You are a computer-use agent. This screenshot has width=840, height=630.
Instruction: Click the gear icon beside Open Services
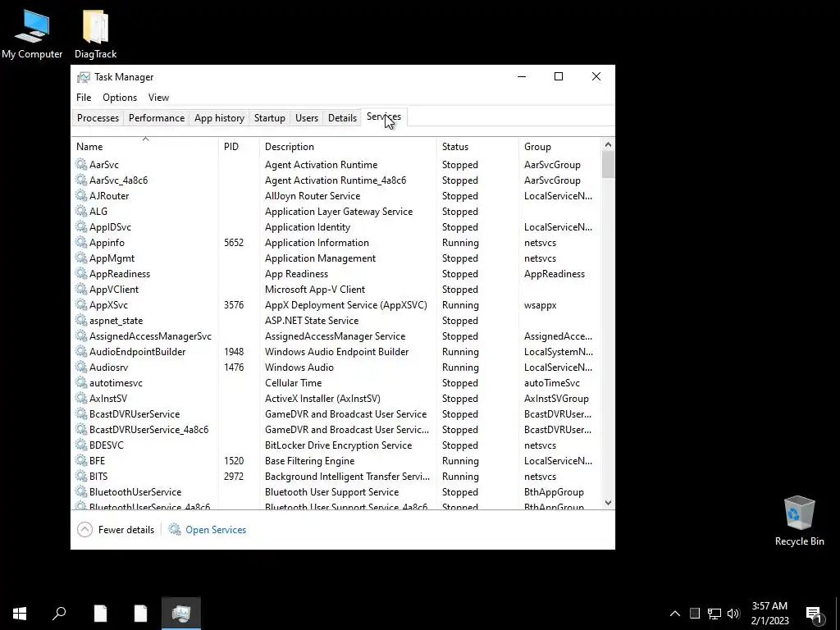click(x=175, y=529)
